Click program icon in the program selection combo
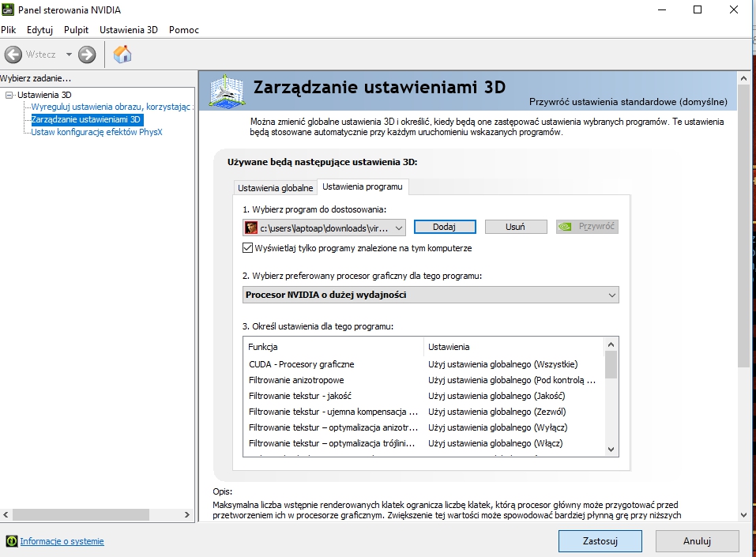The image size is (756, 557). [x=251, y=228]
